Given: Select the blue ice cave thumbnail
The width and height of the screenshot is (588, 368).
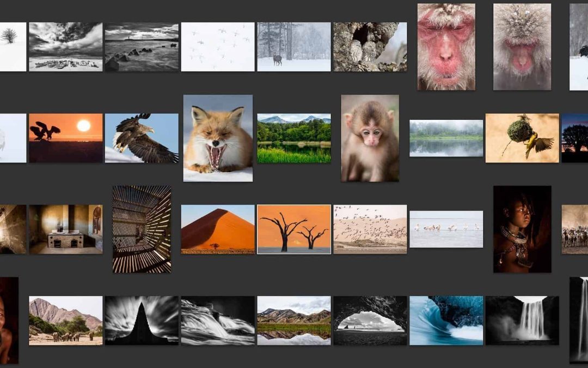Looking at the screenshot, I should pyautogui.click(x=446, y=320).
